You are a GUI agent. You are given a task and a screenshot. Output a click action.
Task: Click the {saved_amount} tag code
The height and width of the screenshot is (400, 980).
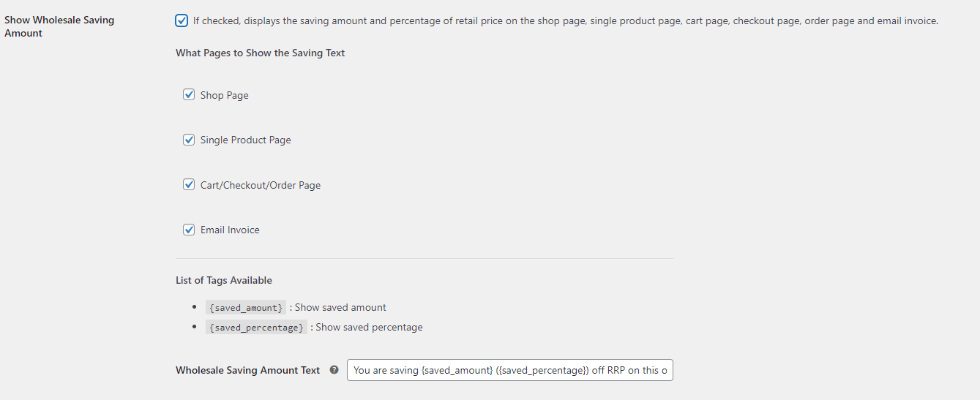[x=245, y=308]
